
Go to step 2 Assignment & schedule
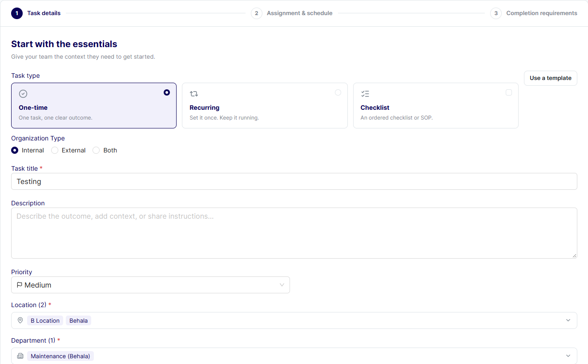[x=292, y=13]
